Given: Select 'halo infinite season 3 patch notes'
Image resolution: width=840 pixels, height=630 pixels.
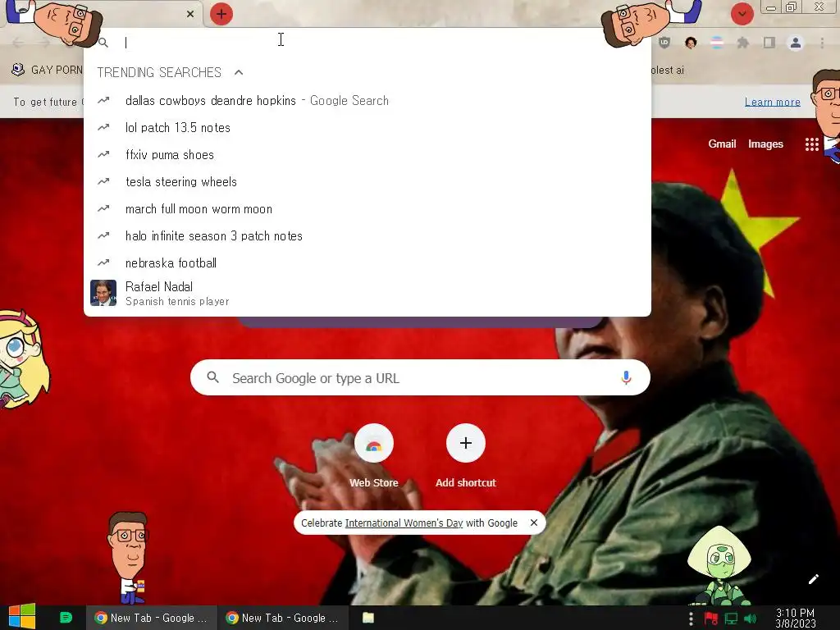Looking at the screenshot, I should pyautogui.click(x=367, y=235).
